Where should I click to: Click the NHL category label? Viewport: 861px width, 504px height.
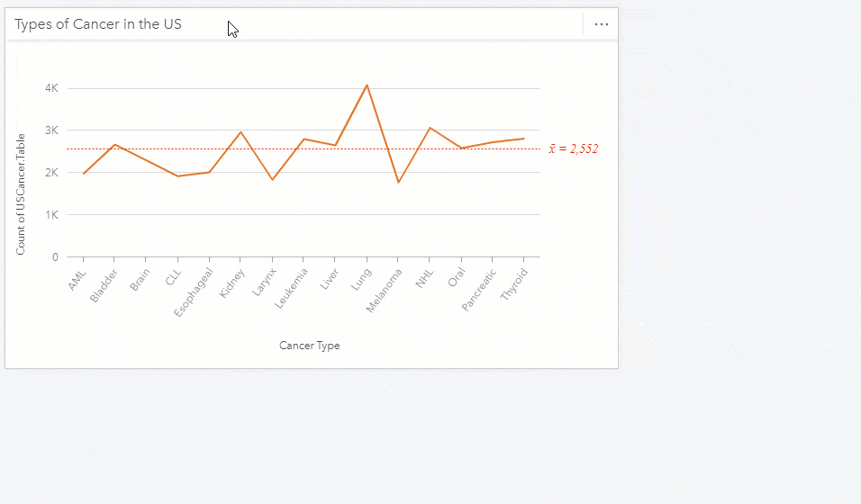coord(424,278)
